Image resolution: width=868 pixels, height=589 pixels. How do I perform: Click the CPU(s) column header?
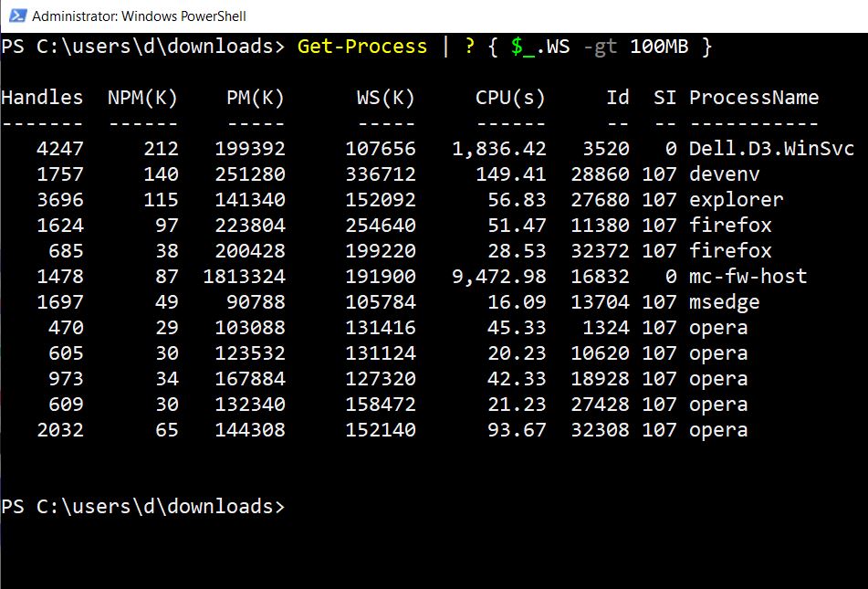[509, 98]
